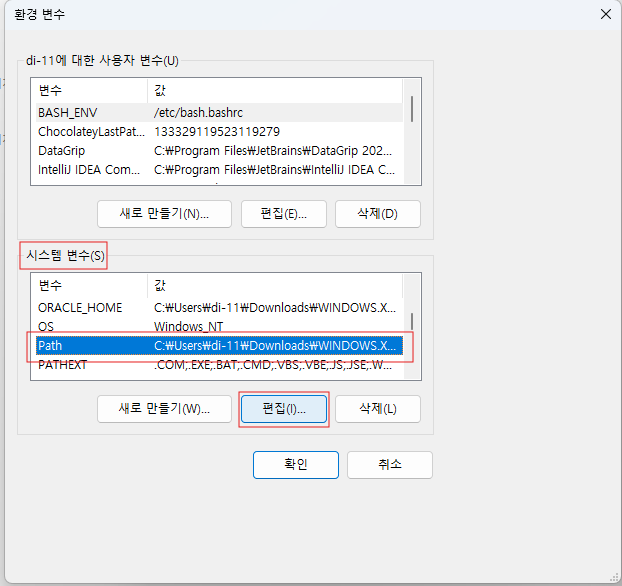Click 편집(I)... button for system variables

pyautogui.click(x=284, y=409)
